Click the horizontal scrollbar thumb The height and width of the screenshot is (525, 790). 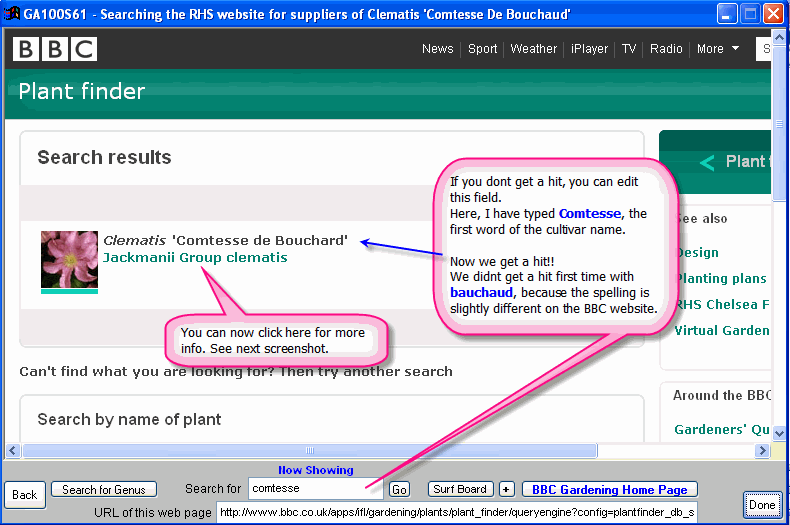tap(310, 450)
